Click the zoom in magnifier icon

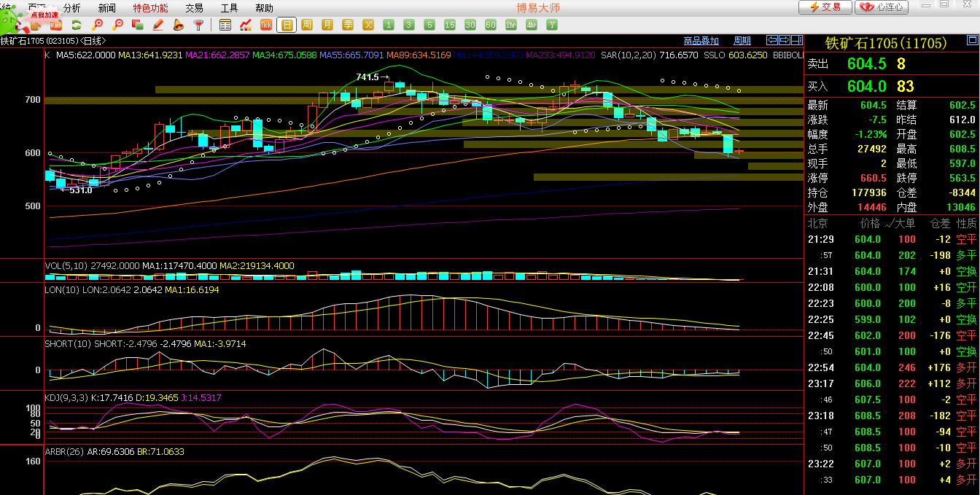click(x=97, y=25)
